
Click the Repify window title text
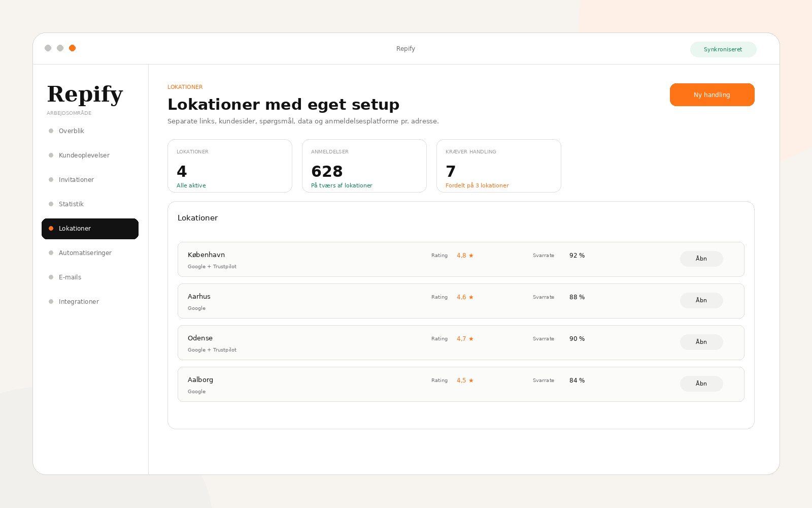[405, 49]
